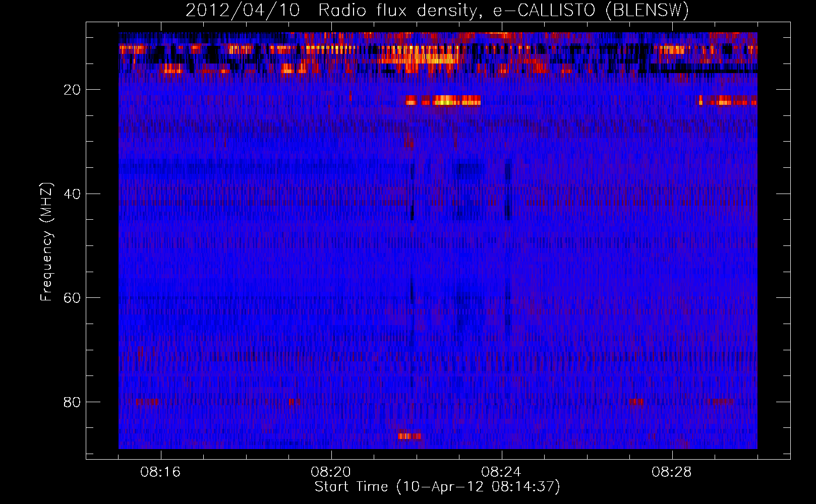The width and height of the screenshot is (816, 504).
Task: Click the small orange burst near 87 MHz
Action: point(409,436)
